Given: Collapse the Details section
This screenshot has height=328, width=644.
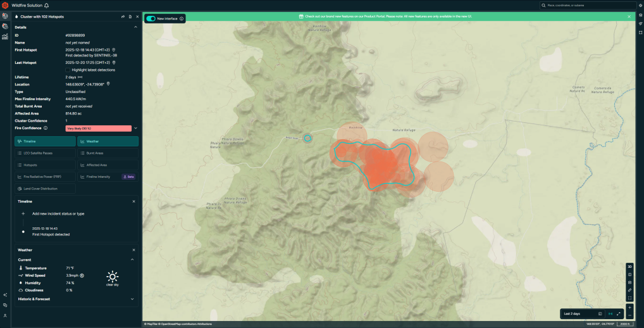Looking at the screenshot, I should click(135, 27).
